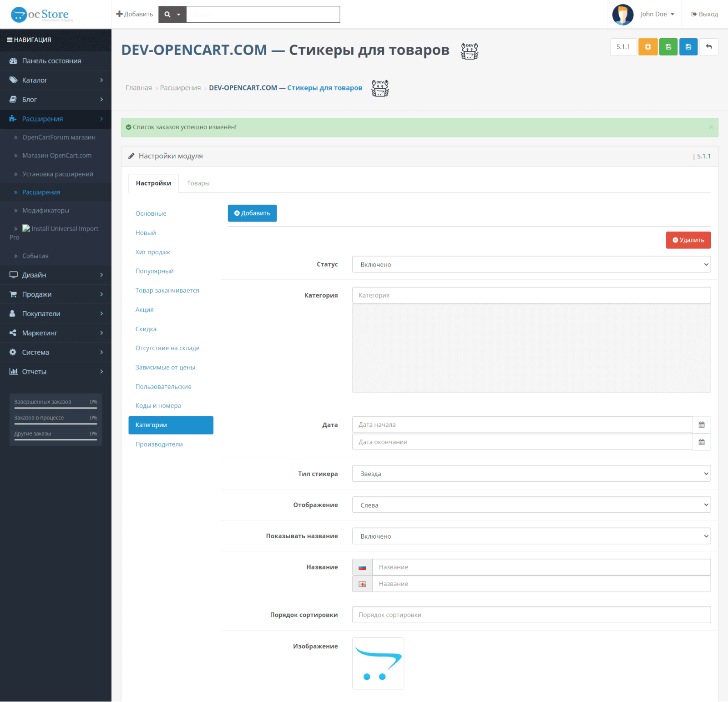This screenshot has height=702, width=728.
Task: Open the Хит продаж section
Action: (171, 252)
